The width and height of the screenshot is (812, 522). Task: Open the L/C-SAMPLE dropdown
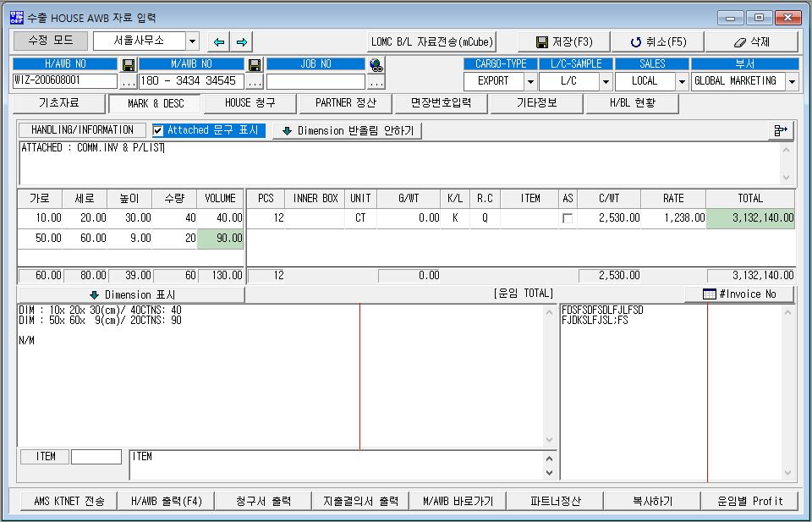(x=606, y=81)
